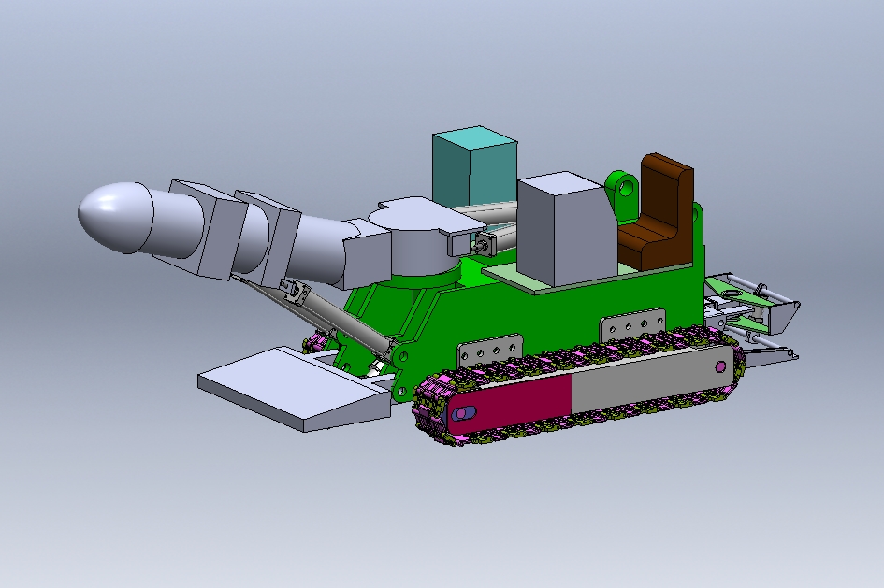Click the pink hole at the track frame's rear
Screen dimensions: 884x588
click(720, 367)
